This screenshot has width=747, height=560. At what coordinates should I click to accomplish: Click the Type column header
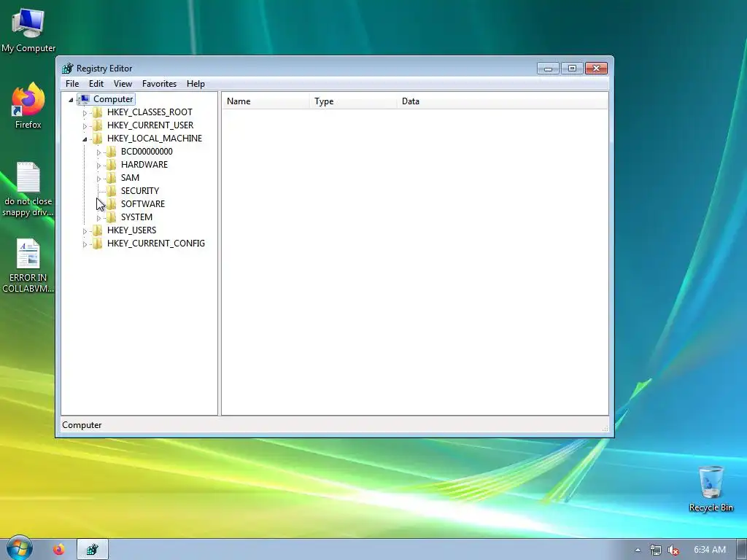[x=353, y=101]
